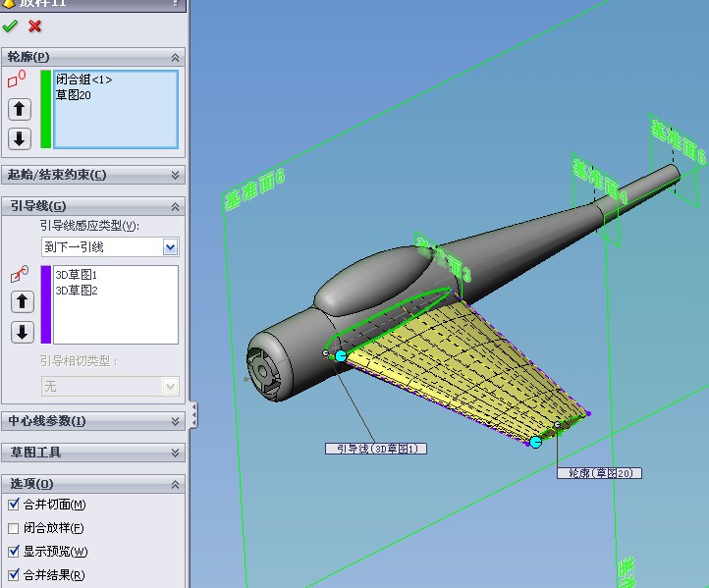
Task: Enable 闭合放样(F) checkbox
Action: pyautogui.click(x=14, y=528)
